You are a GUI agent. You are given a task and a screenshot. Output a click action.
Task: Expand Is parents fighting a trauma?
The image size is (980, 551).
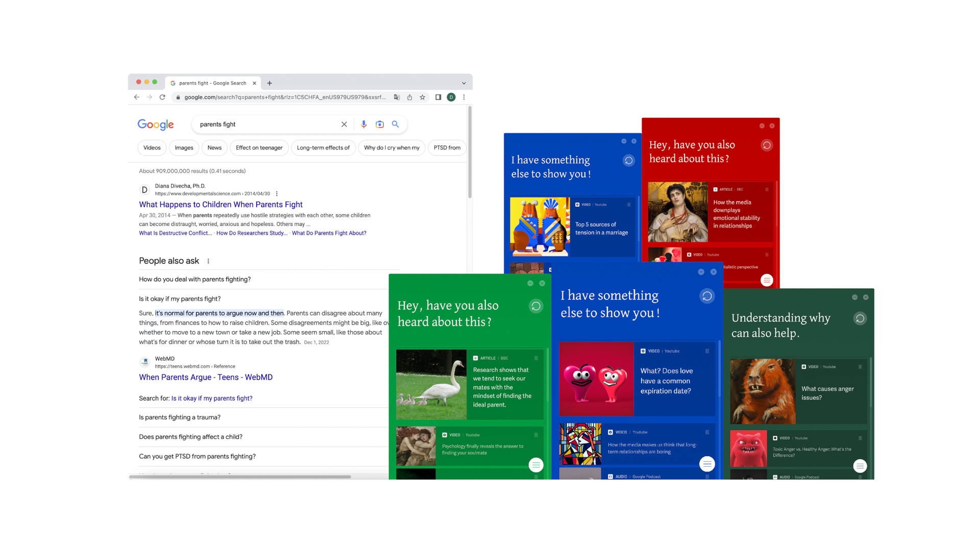point(263,417)
